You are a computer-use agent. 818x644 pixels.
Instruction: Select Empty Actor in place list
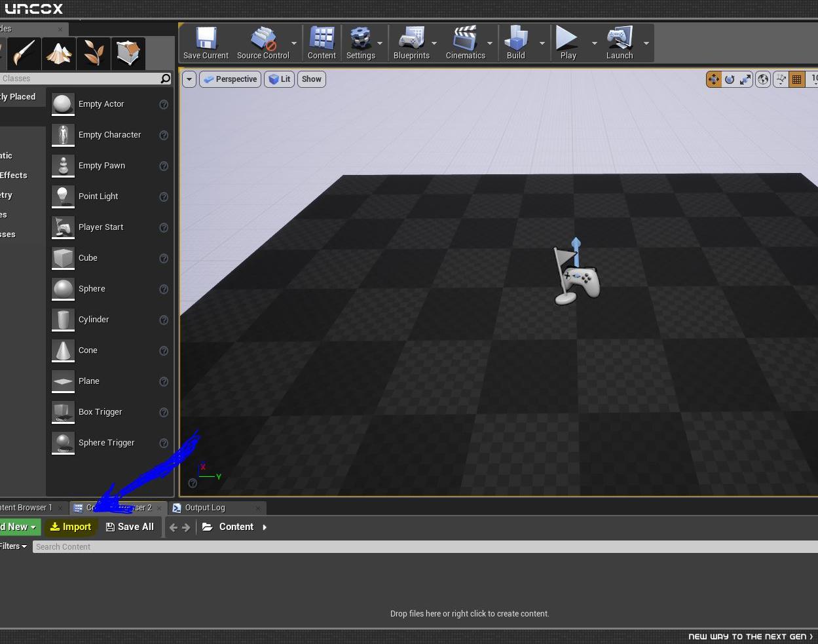tap(110, 104)
